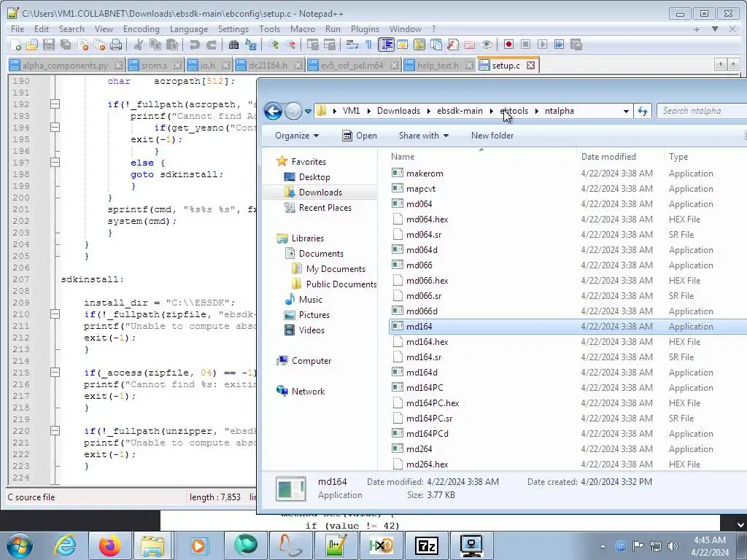
Task: Sort files by the Name column header
Action: click(x=481, y=156)
